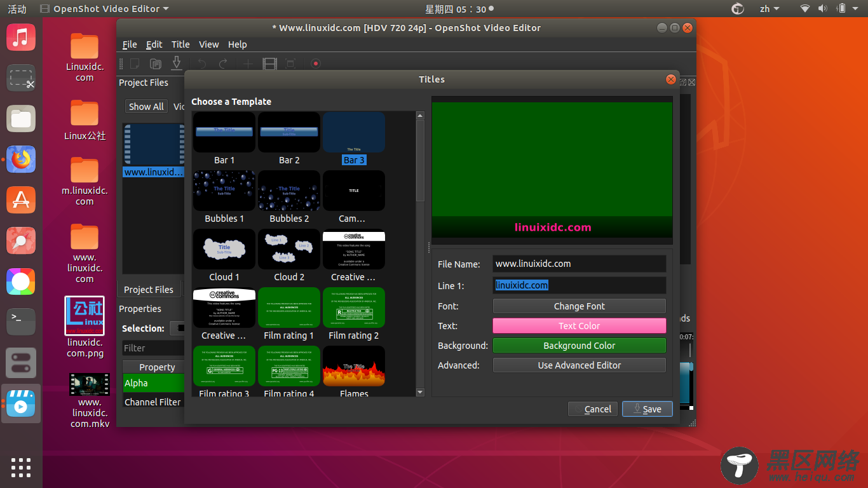
Task: Open Files manager from dock
Action: [21, 119]
